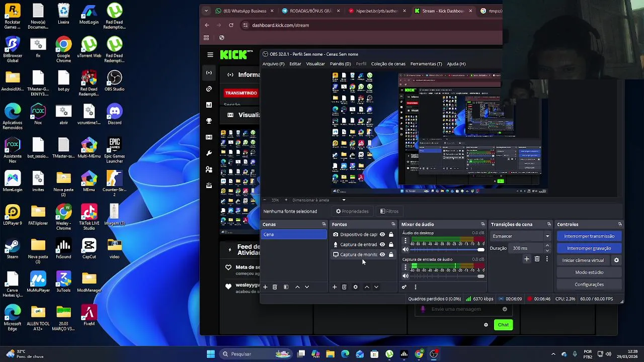Screen dimensions: 644x362
Task: Open Ferramentas (T) menu in OBS
Action: (426, 64)
